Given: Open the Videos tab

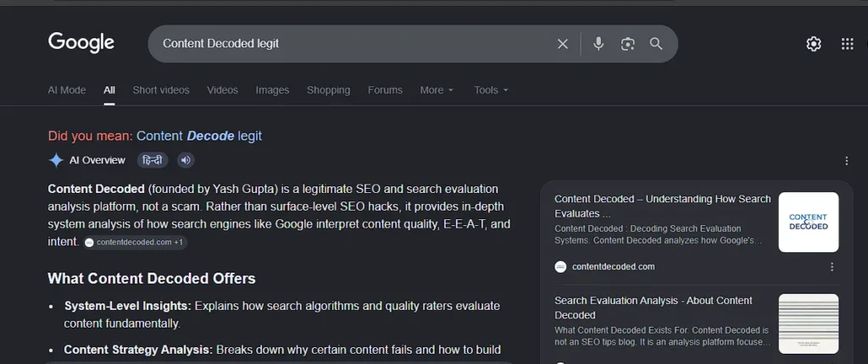Looking at the screenshot, I should pyautogui.click(x=223, y=91).
